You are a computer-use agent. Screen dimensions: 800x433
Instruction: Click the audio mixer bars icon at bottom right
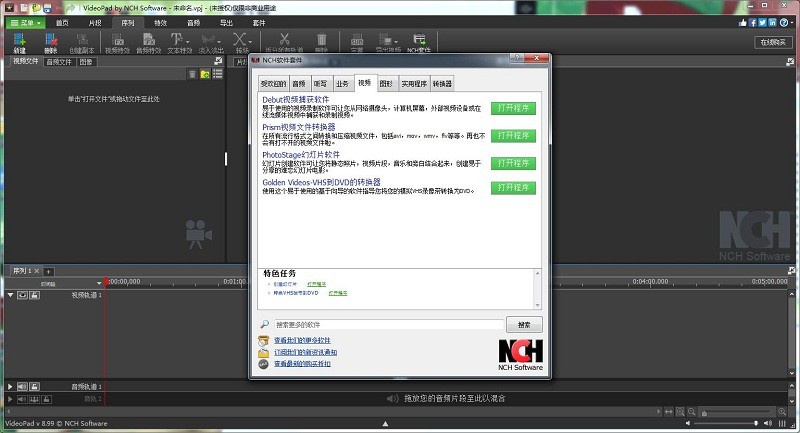click(782, 423)
